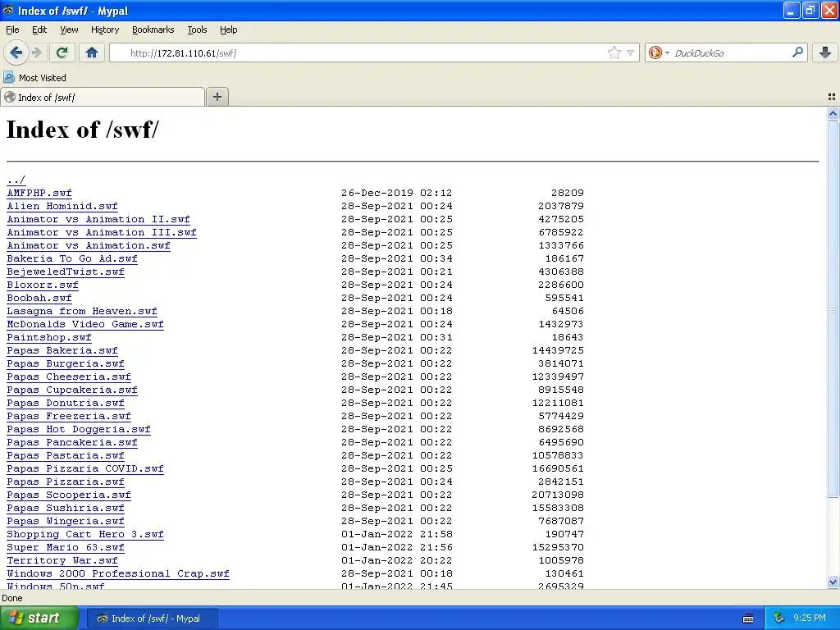
Task: Open Papas Bakeria.swf link
Action: (x=62, y=350)
